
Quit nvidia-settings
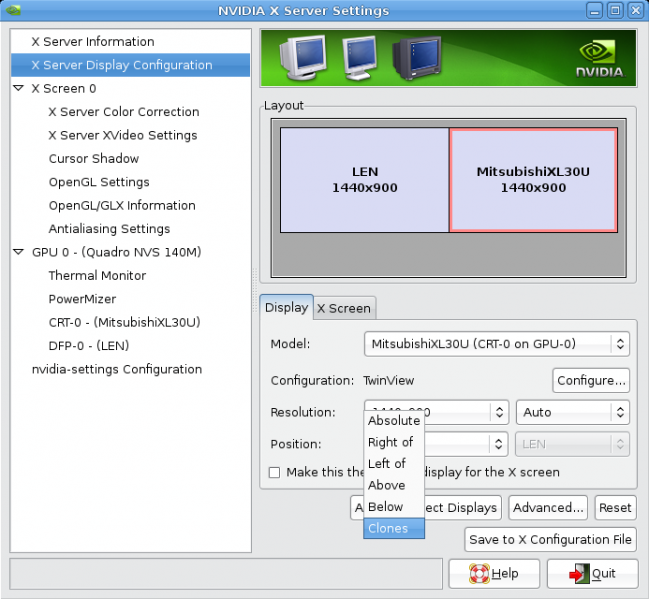(x=592, y=574)
